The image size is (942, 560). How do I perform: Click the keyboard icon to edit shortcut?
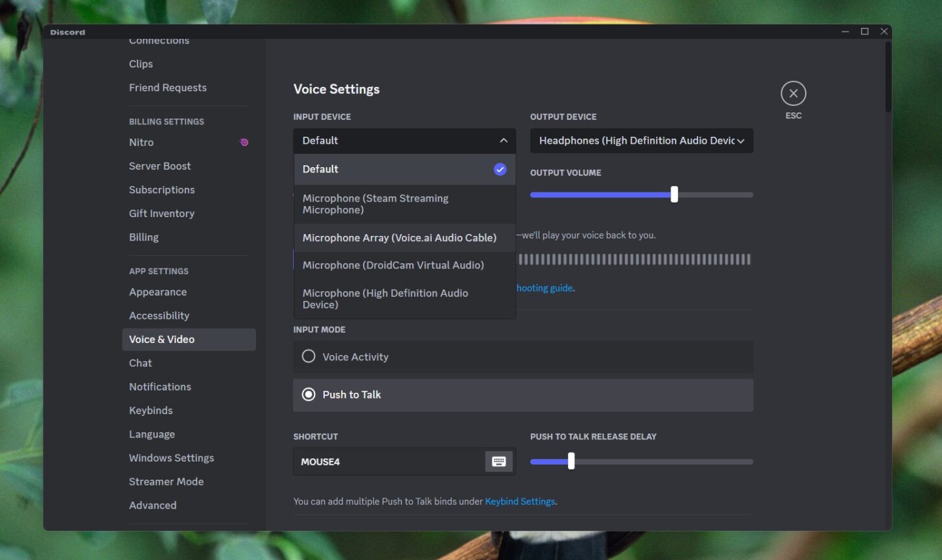coord(498,461)
